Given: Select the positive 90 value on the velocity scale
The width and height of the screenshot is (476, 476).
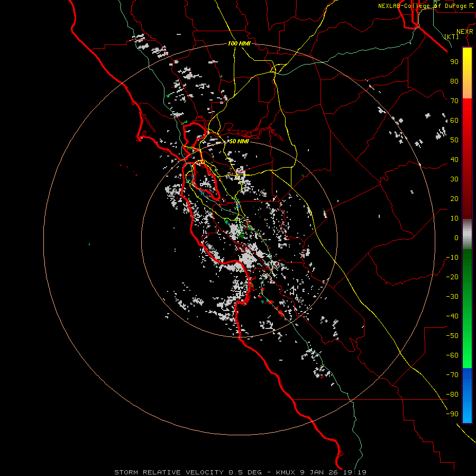Looking at the screenshot, I should click(x=454, y=62).
